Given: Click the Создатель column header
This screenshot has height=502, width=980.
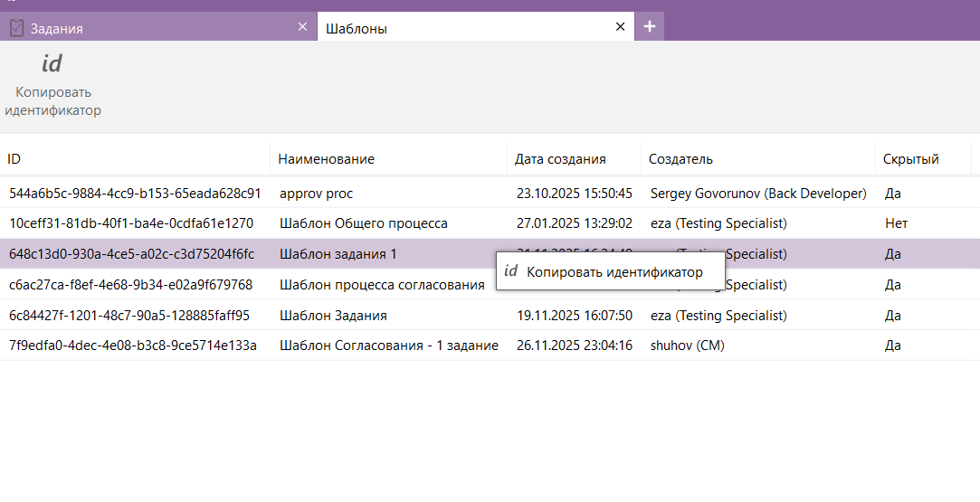Looking at the screenshot, I should (x=680, y=159).
